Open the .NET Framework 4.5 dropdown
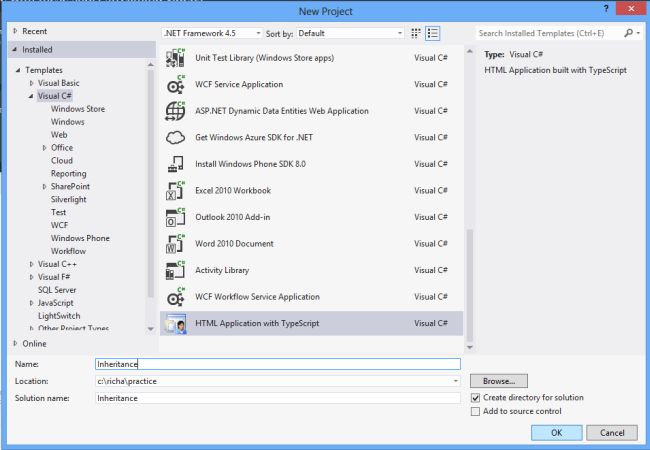650x450 pixels. pyautogui.click(x=212, y=34)
